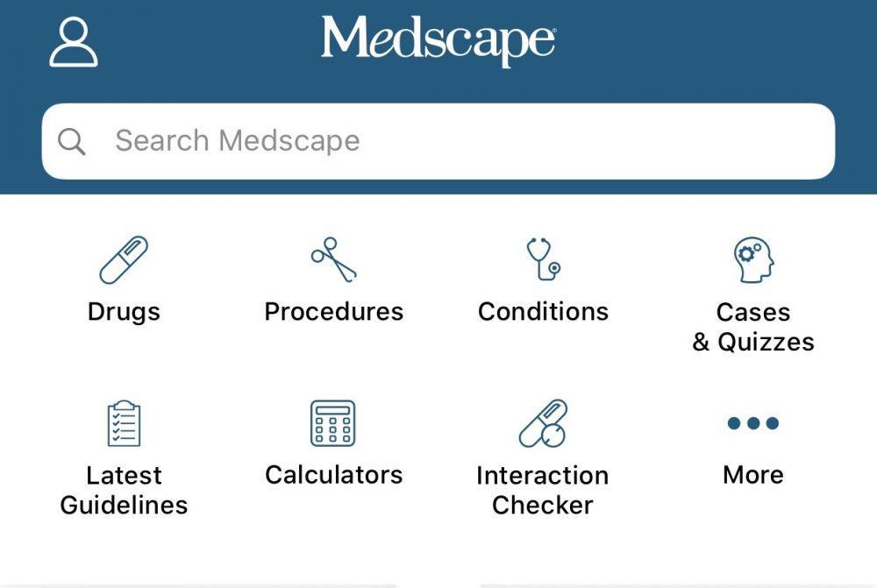Open Procedures via scissors icon

click(334, 260)
